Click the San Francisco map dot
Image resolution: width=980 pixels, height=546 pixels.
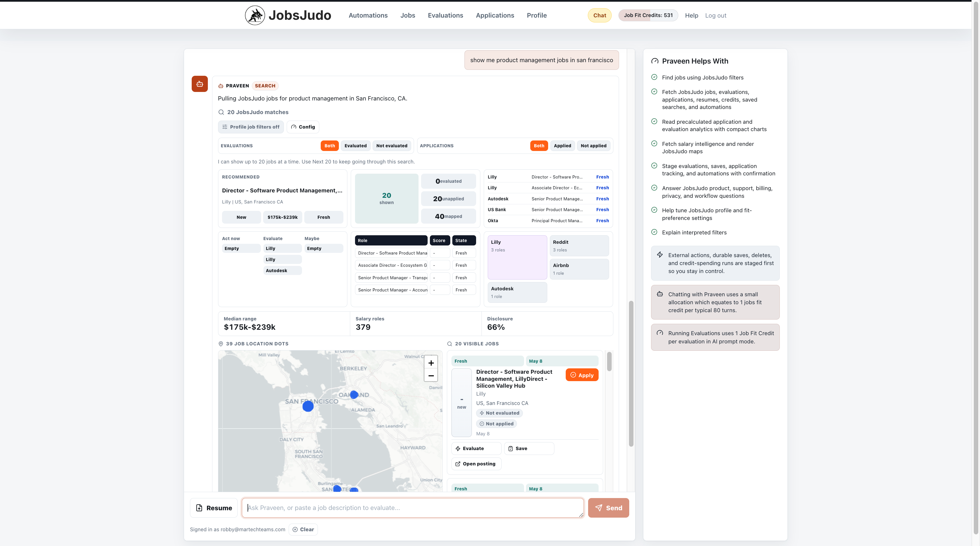tap(308, 406)
